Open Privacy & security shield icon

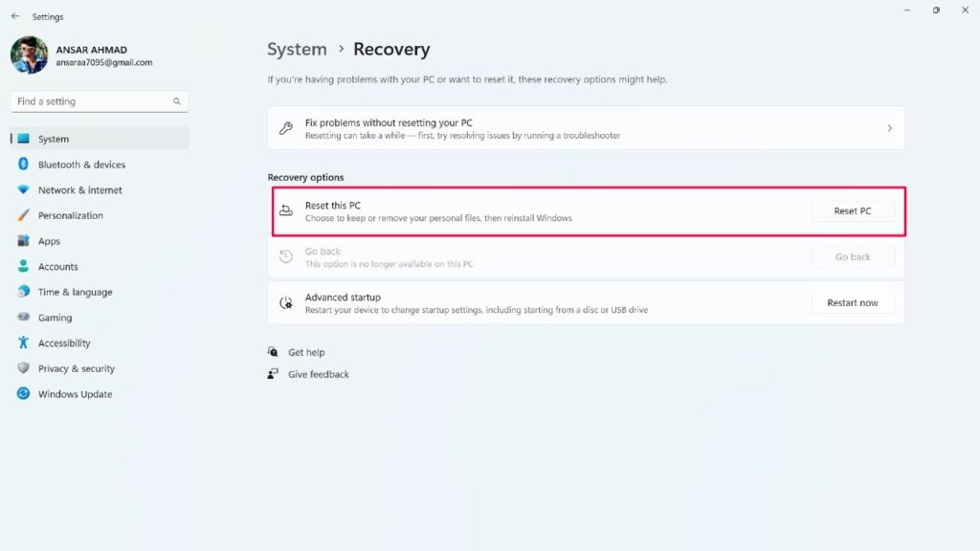tap(23, 368)
